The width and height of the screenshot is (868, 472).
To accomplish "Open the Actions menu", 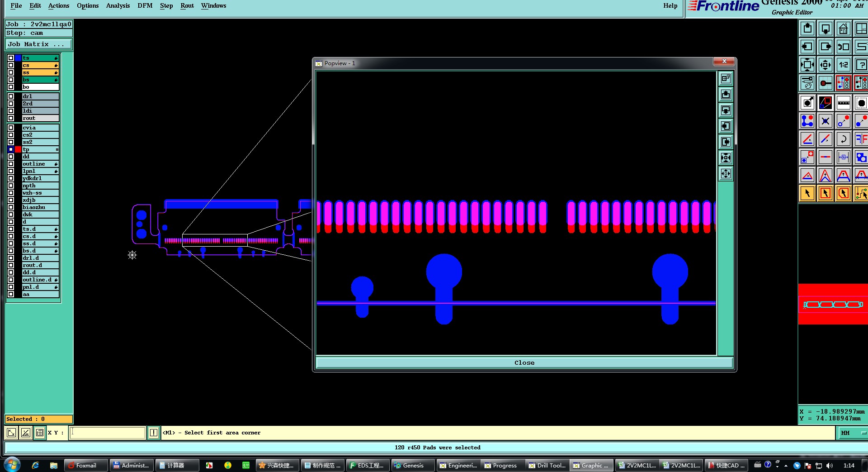I will 59,5.
